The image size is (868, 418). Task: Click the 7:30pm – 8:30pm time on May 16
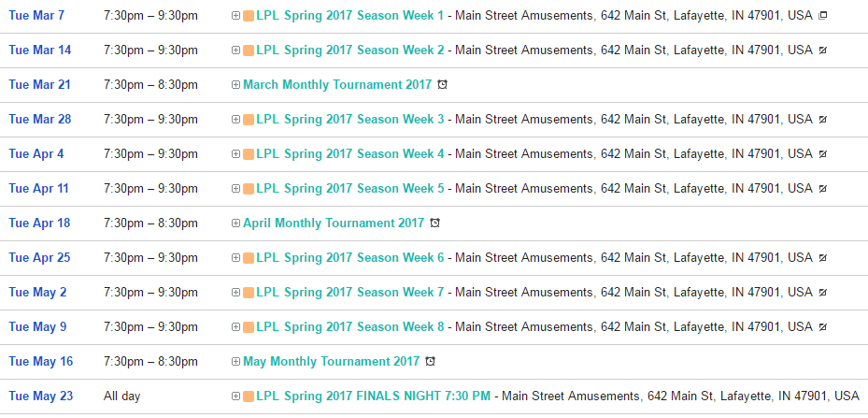point(150,361)
